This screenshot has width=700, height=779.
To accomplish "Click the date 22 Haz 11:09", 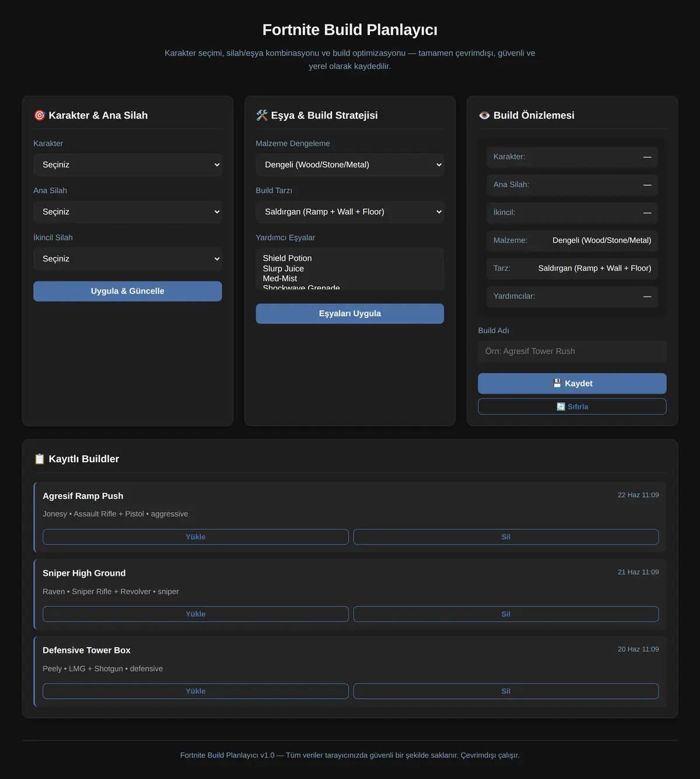I will [638, 495].
